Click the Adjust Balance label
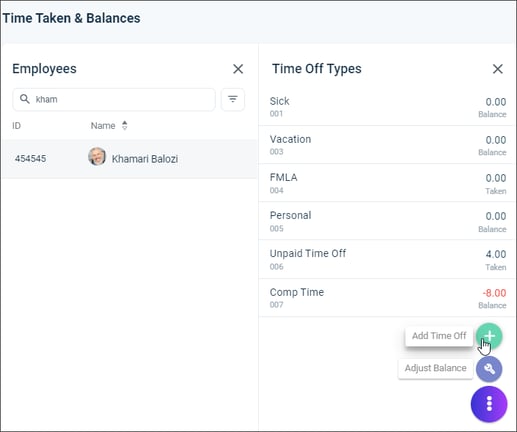The height and width of the screenshot is (432, 517). (436, 368)
